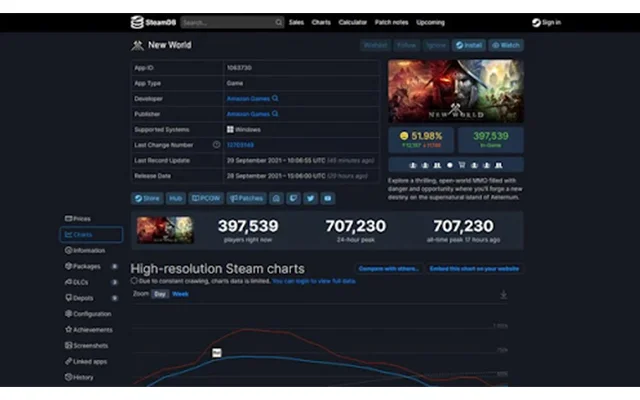Open the Calculator menu item

pos(353,22)
